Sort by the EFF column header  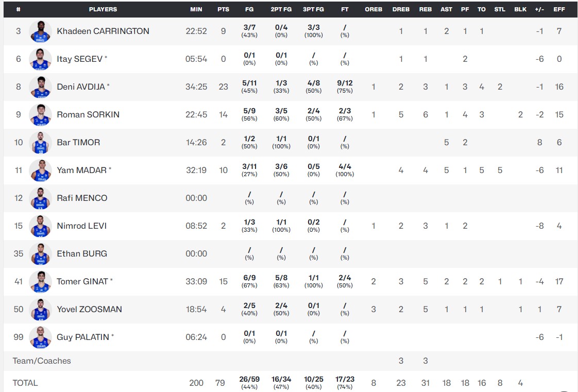coord(559,9)
